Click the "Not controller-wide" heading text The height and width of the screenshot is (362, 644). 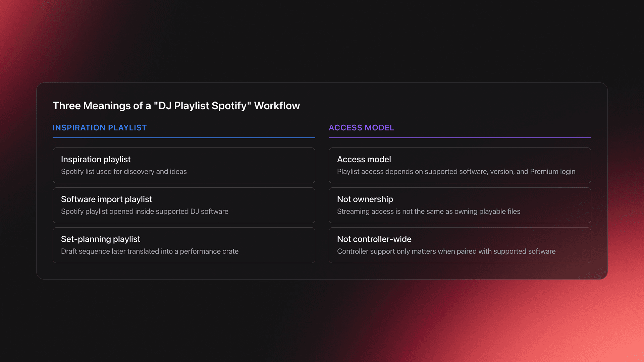point(374,239)
